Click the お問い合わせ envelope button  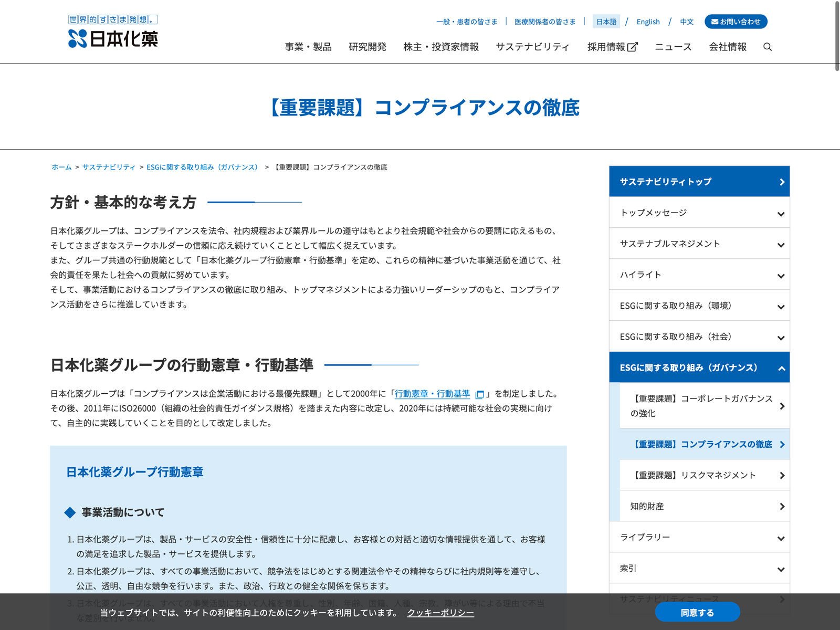[736, 22]
